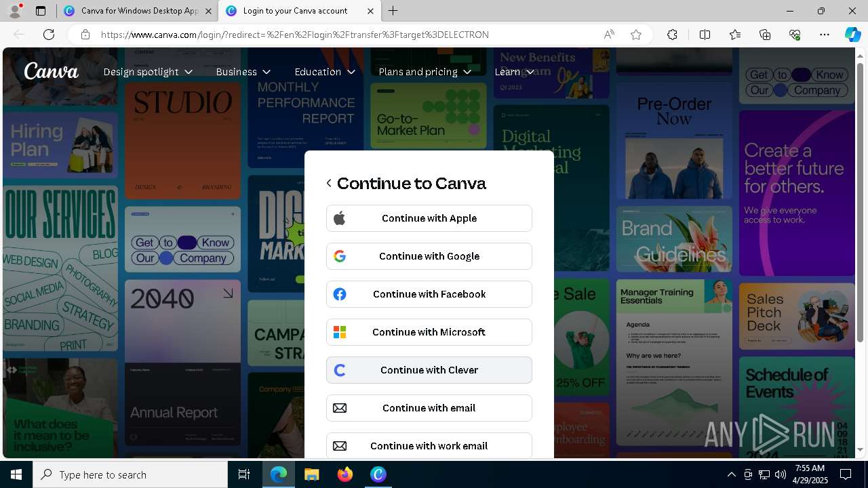Screen dimensions: 868x488
Task: Open Favorites list icon
Action: (735, 35)
